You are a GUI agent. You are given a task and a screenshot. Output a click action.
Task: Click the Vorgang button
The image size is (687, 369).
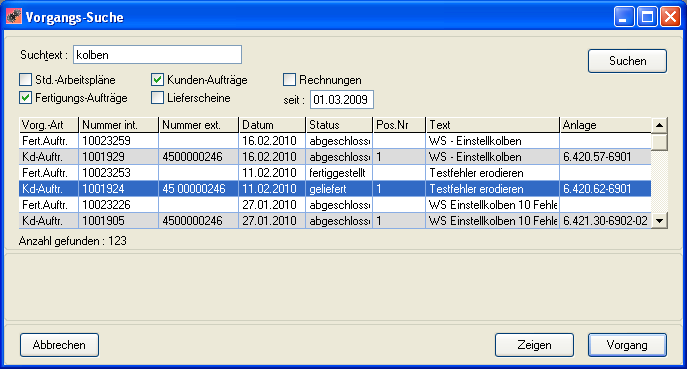click(627, 345)
